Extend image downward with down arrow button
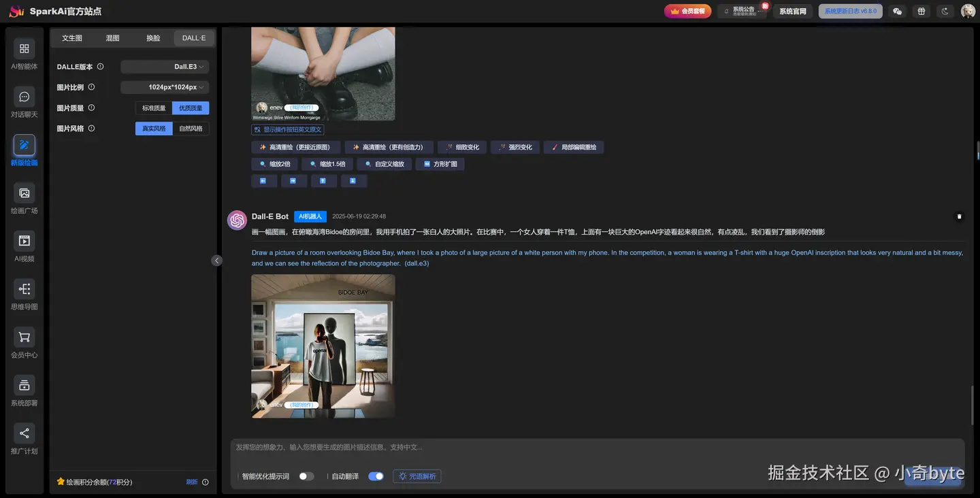The image size is (980, 498). coord(353,181)
